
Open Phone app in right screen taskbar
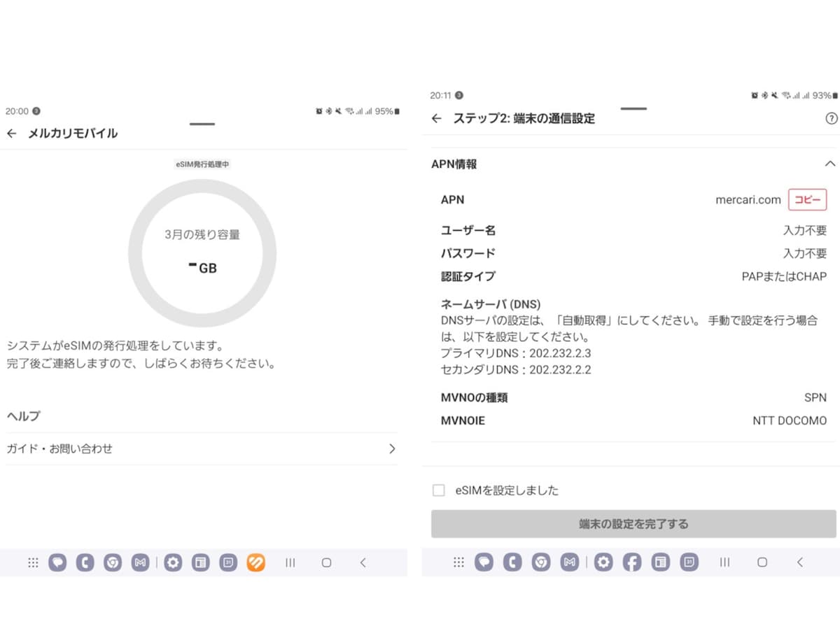tap(513, 562)
